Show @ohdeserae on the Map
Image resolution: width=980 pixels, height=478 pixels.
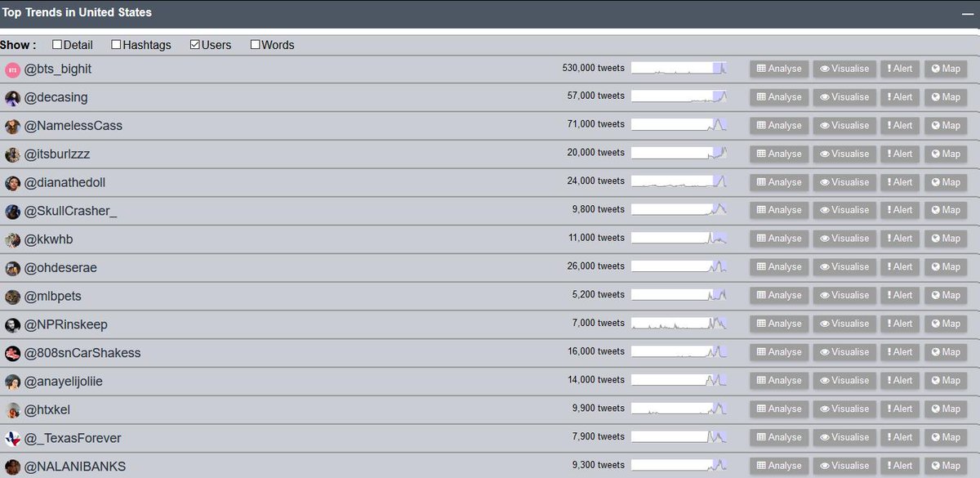point(945,266)
